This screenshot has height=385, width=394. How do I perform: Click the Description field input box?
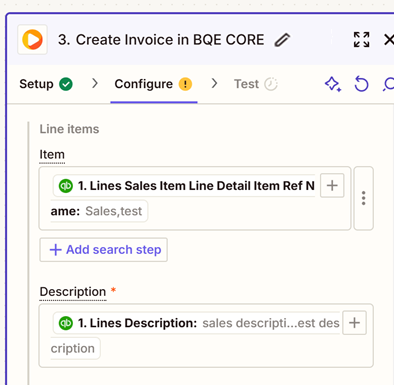click(206, 336)
